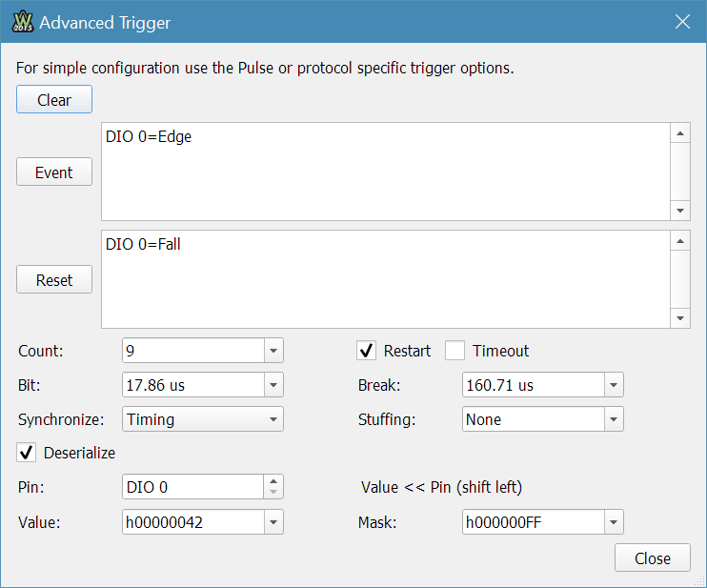
Task: Click the Reset button
Action: coord(54,280)
